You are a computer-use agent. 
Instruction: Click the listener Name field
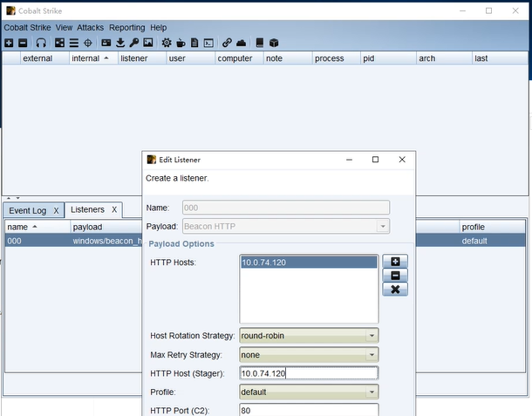pyautogui.click(x=286, y=208)
